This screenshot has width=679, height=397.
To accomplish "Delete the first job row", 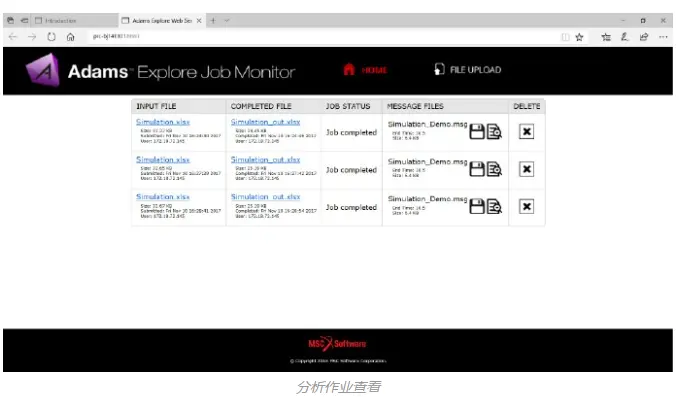I will click(527, 132).
